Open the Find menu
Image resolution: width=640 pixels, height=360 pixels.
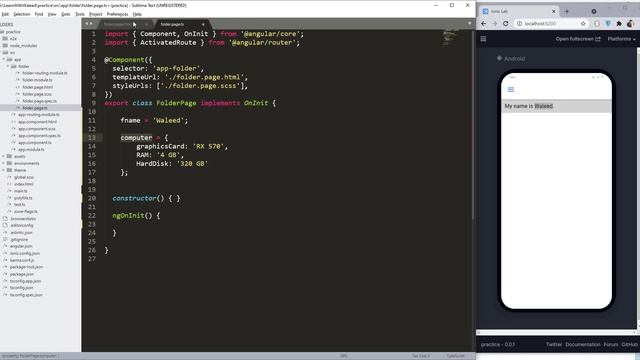coord(39,14)
